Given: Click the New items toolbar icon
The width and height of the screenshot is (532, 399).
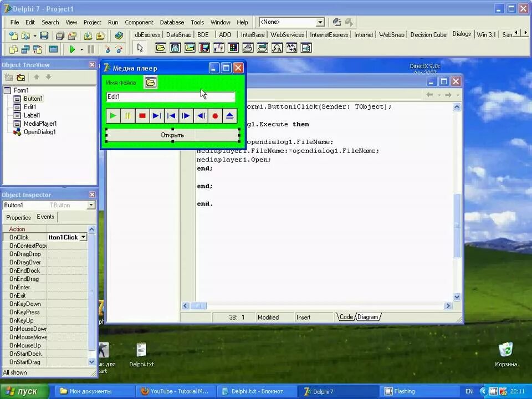Looking at the screenshot, I should point(13,35).
